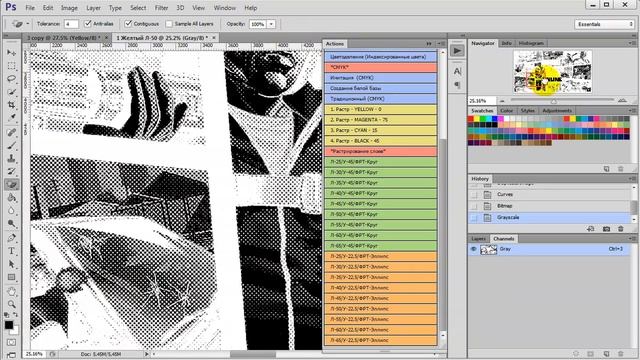Open the Actions panel flyout menu
Viewport: 640px width, 360px height.
pyautogui.click(x=441, y=44)
